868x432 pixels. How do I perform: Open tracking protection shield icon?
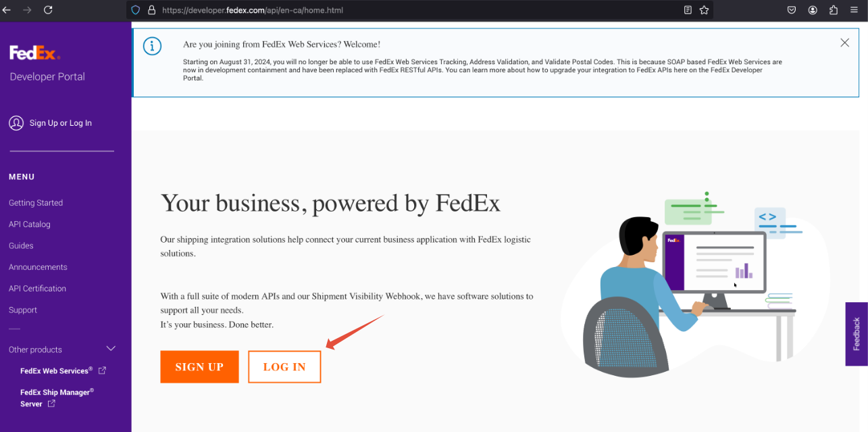[135, 10]
